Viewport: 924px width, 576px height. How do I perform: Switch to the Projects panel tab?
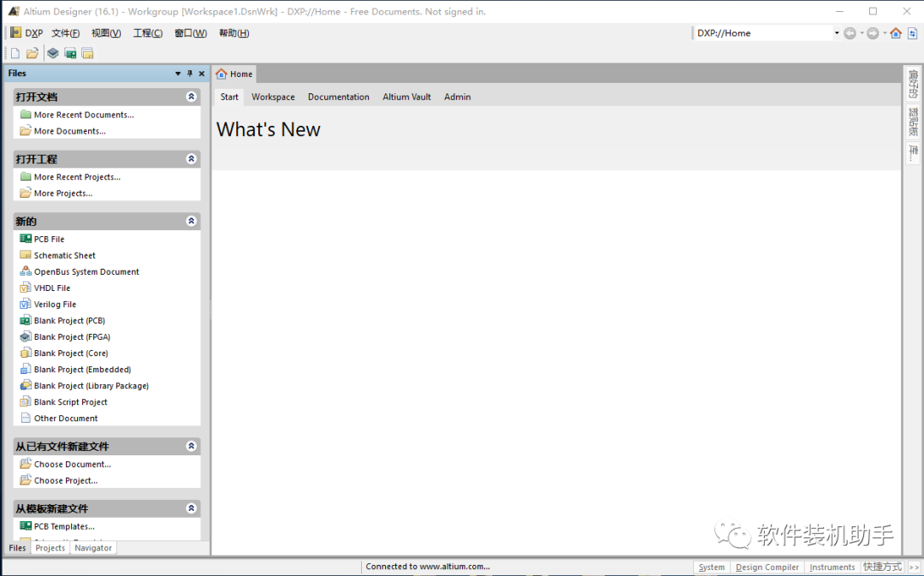(x=50, y=548)
